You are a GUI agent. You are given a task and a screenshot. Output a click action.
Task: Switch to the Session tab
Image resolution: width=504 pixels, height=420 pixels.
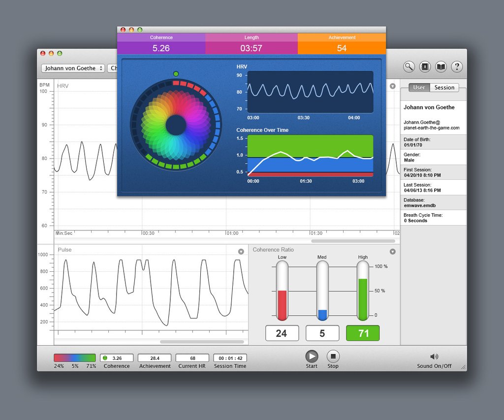pyautogui.click(x=444, y=88)
